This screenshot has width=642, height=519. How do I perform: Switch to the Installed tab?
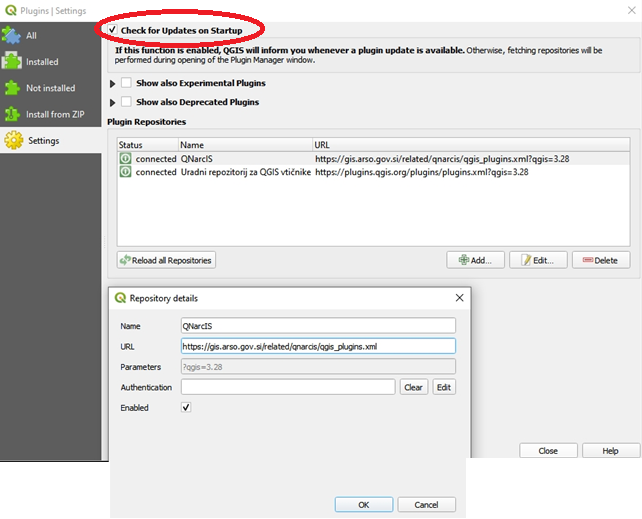tap(50, 61)
